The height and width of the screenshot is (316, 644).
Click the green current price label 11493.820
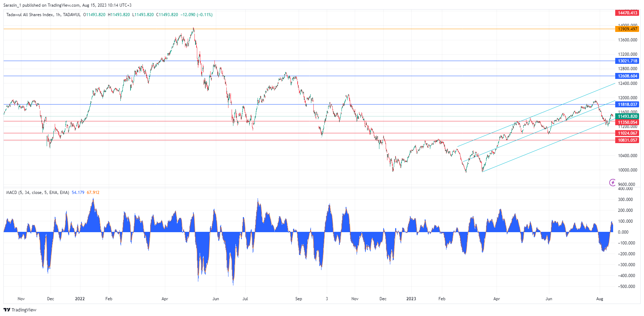point(627,116)
